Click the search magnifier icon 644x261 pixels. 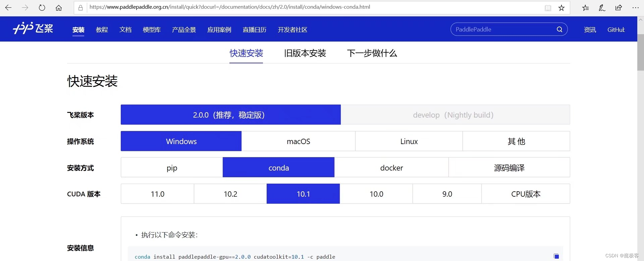[x=559, y=29]
